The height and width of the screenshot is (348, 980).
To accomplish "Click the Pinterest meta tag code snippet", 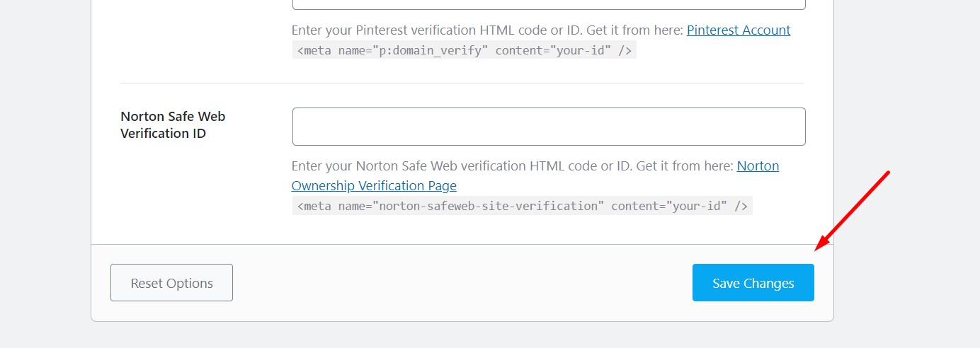I will (464, 50).
